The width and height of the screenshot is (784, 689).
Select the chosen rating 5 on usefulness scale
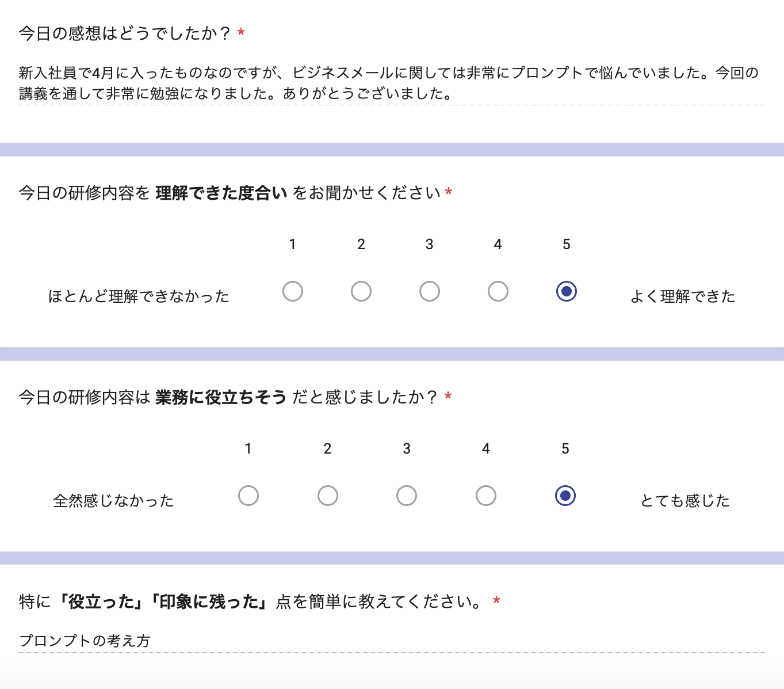click(565, 495)
